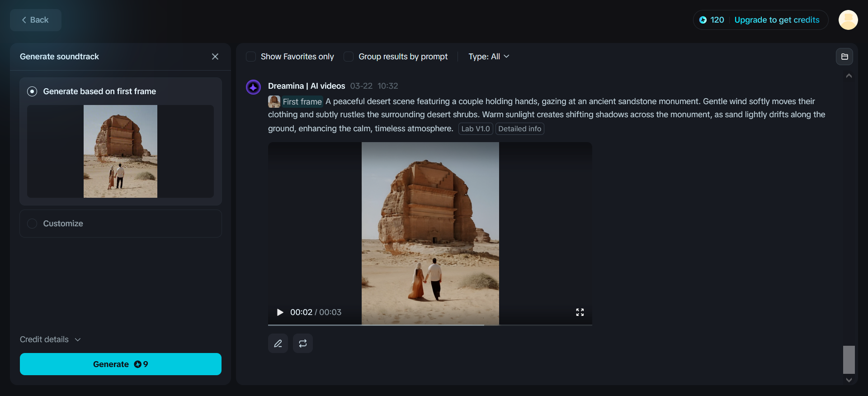Click the 03-22 10:32 timestamp
Image resolution: width=868 pixels, height=396 pixels.
coord(374,86)
